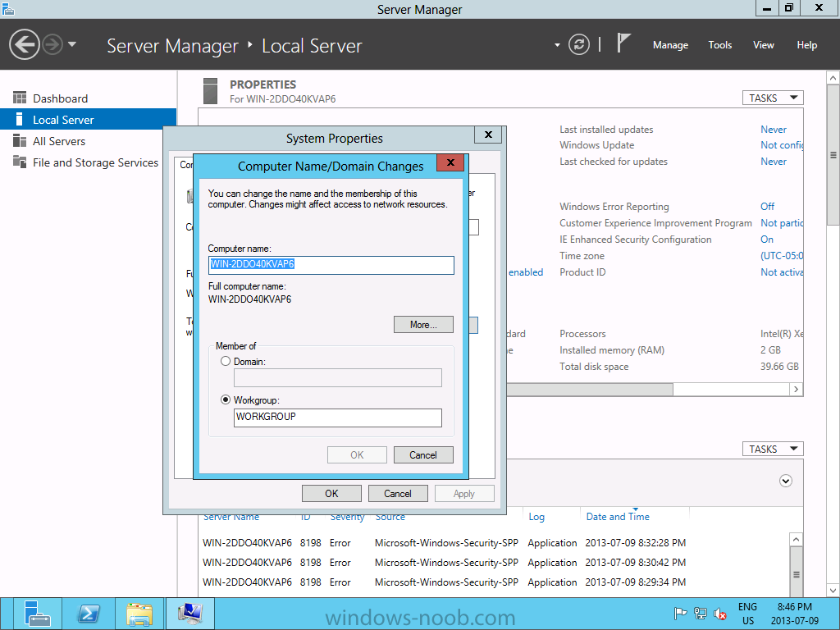This screenshot has height=630, width=840.
Task: Select Local Server in the sidebar
Action: pos(89,120)
